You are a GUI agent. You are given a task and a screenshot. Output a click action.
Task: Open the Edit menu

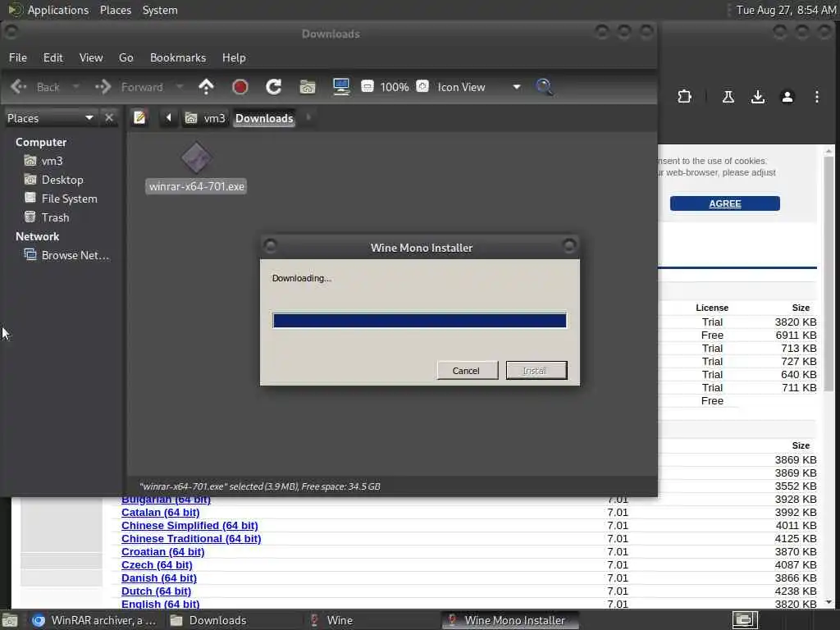(x=53, y=57)
